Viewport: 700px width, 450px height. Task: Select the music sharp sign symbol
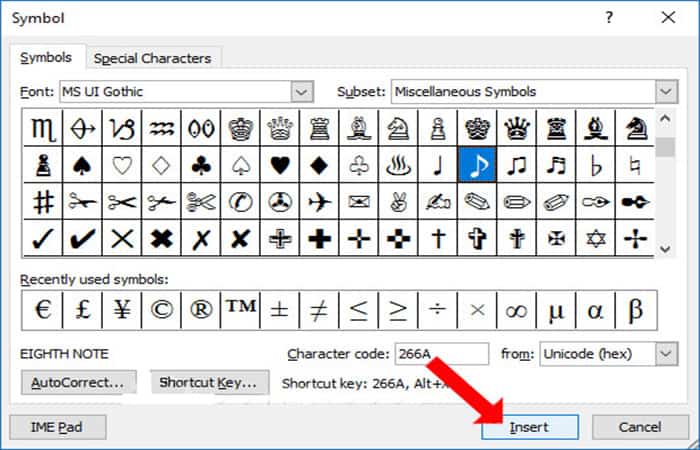tap(43, 201)
